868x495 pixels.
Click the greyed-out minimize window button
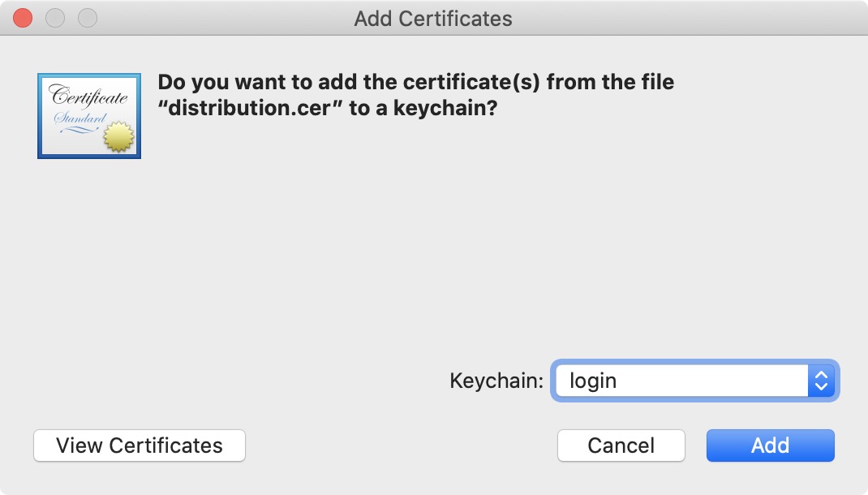tap(55, 18)
